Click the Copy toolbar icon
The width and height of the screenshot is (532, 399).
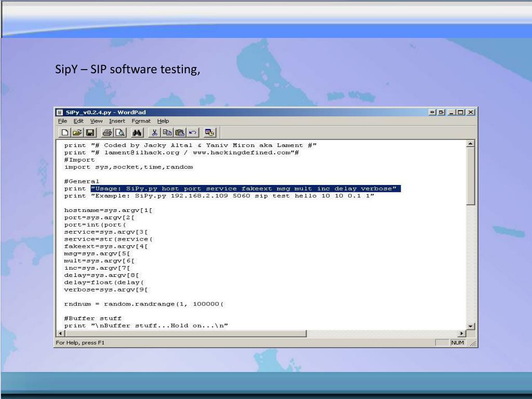(x=167, y=132)
